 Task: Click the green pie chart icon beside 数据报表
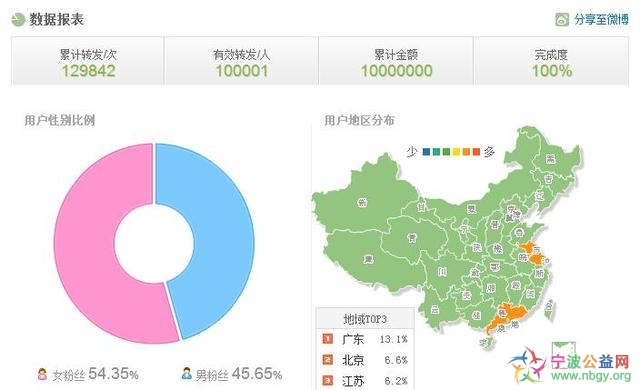coord(18,19)
